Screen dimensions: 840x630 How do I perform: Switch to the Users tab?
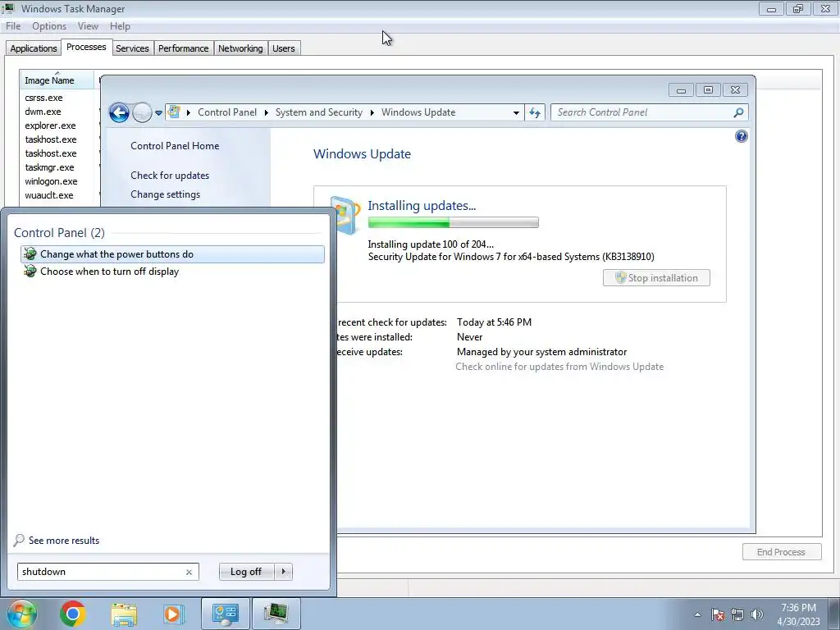coord(283,48)
